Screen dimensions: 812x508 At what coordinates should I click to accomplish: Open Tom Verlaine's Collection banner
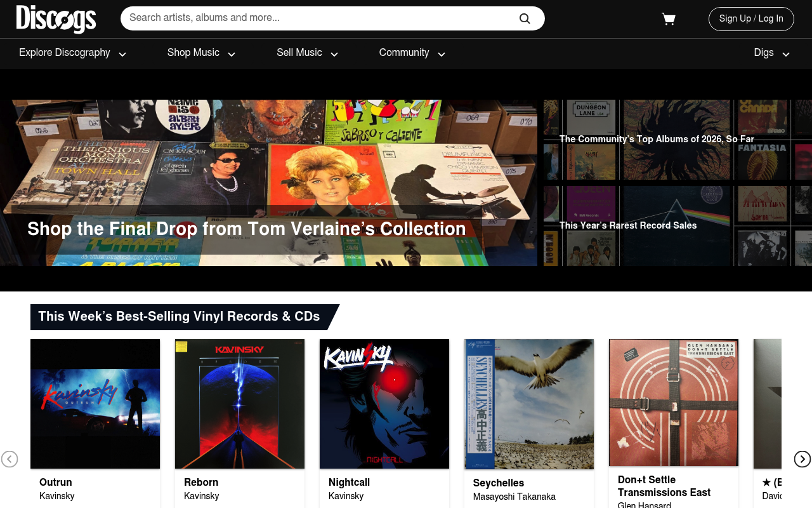point(268,183)
